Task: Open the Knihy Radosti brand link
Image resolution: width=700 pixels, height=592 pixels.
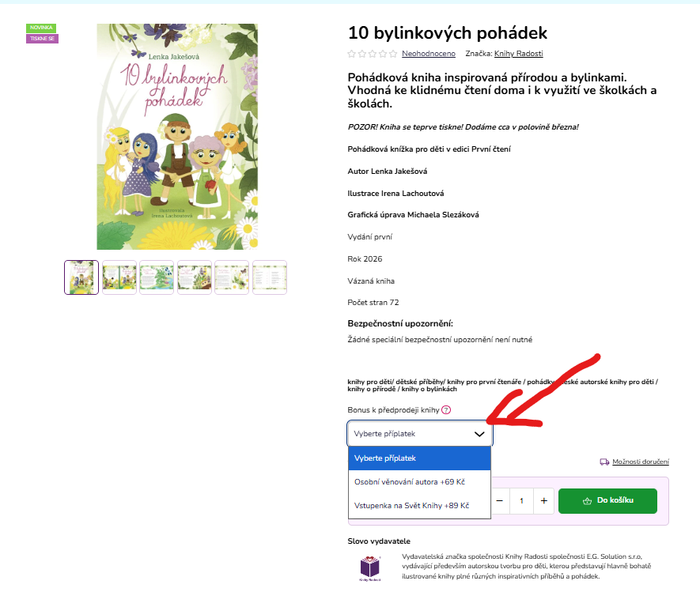Action: [519, 54]
